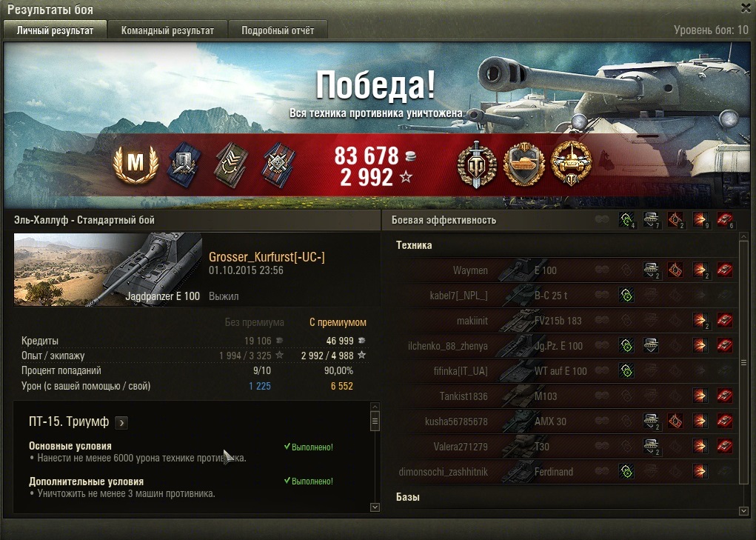This screenshot has height=540, width=756.
Task: Switch to the Подробный отчёт tab
Action: pos(278,30)
